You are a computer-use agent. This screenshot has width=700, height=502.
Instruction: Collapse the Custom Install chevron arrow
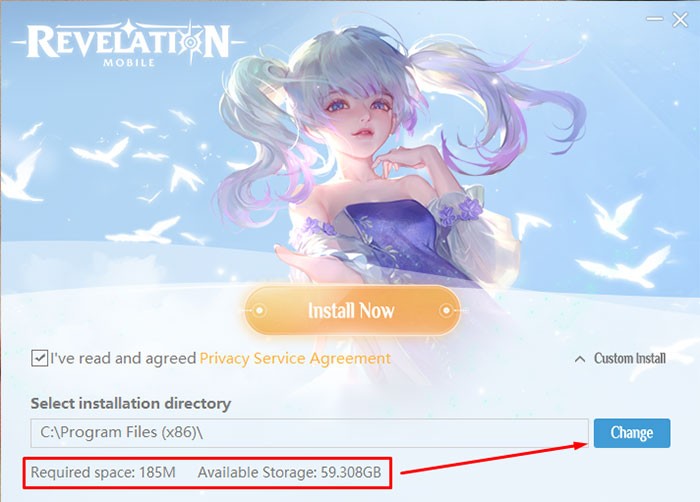(x=579, y=359)
